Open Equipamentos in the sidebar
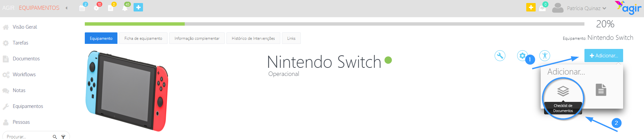This screenshot has height=139, width=644. click(x=28, y=106)
